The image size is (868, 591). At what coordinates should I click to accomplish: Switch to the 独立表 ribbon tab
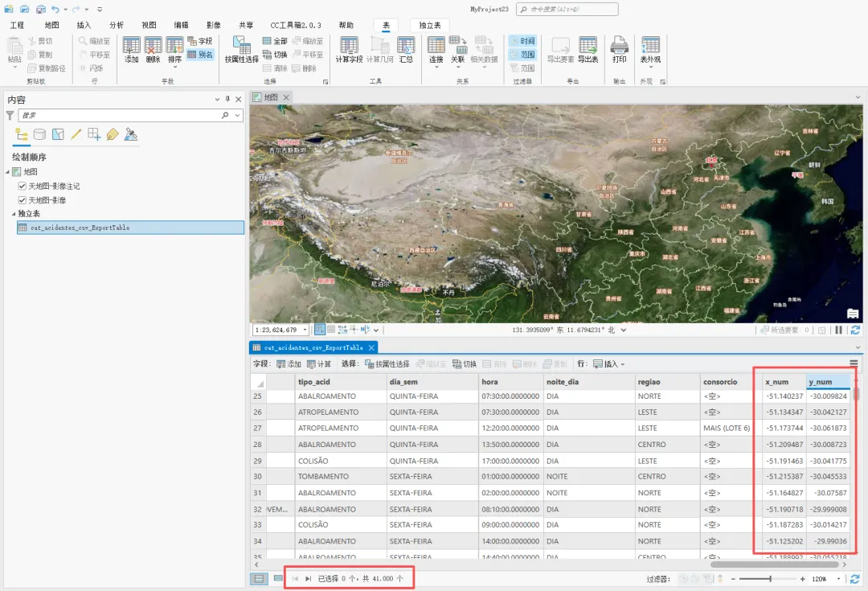tap(429, 25)
